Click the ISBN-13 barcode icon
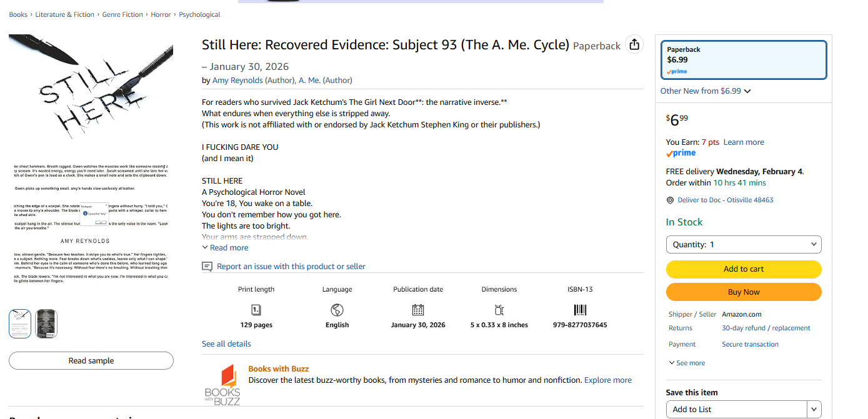The image size is (868, 419). [580, 310]
